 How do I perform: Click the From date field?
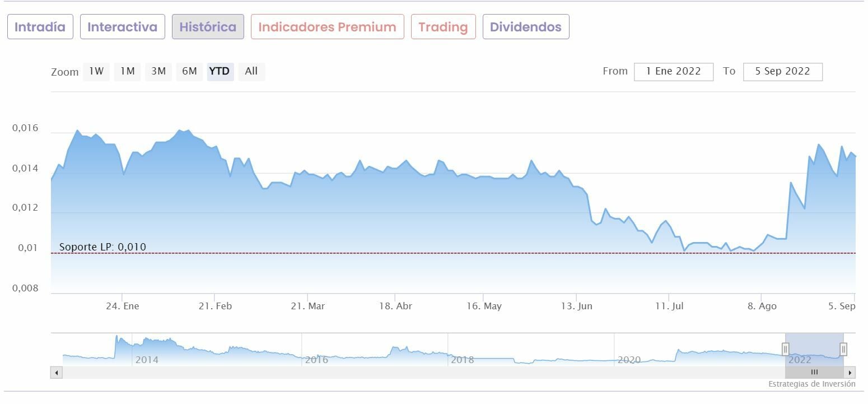tap(674, 72)
